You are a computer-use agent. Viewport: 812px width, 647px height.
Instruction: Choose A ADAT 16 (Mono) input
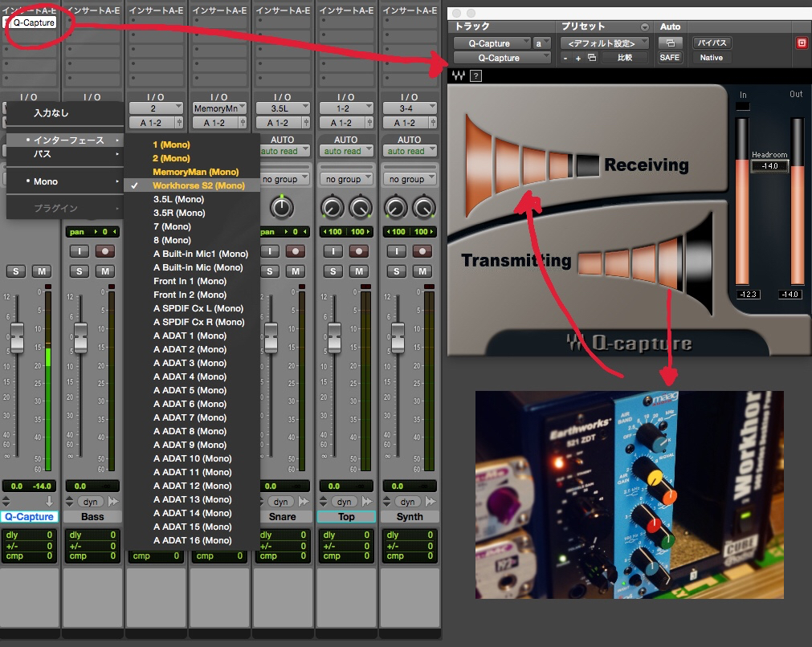pos(192,540)
